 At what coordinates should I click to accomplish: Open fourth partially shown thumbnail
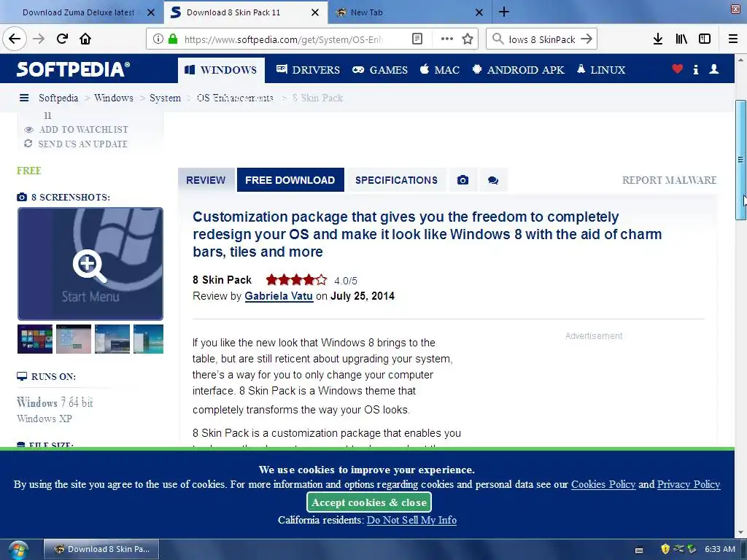(148, 339)
